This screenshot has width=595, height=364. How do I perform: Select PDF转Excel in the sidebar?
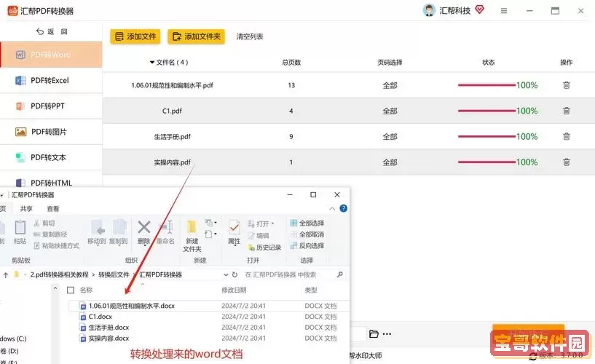51,80
